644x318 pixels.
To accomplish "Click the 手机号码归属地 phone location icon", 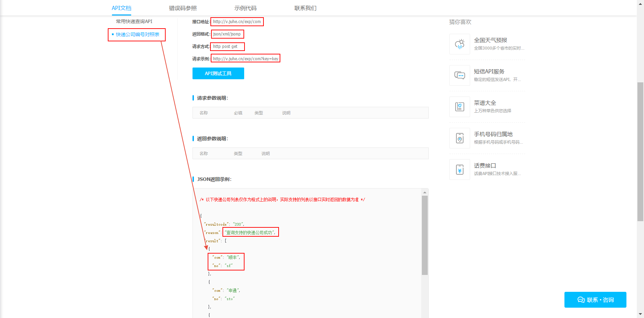I will (460, 138).
